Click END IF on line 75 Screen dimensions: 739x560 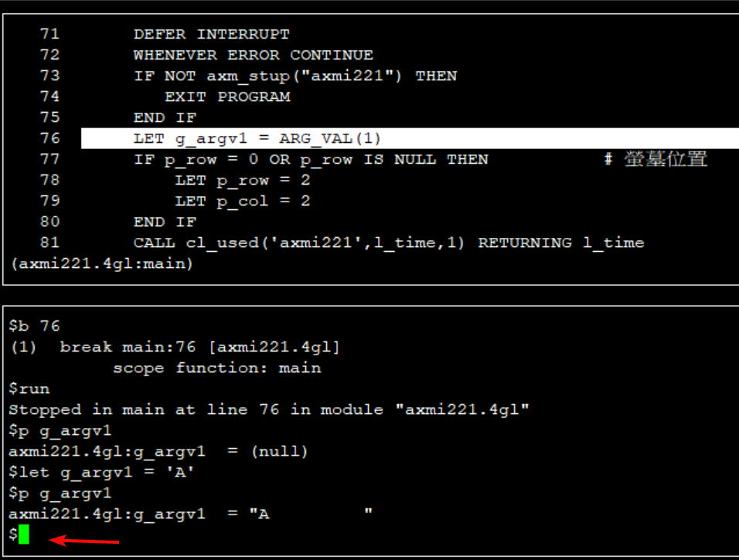pyautogui.click(x=165, y=117)
